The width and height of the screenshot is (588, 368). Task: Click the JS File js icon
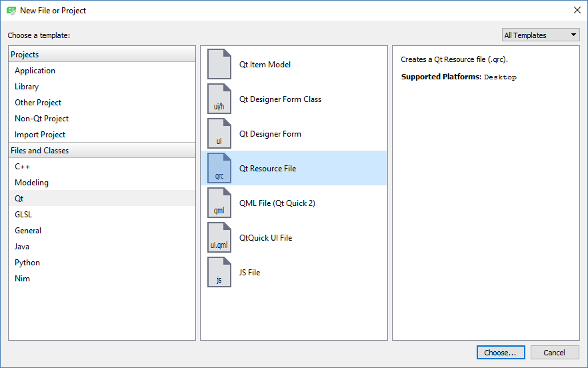[x=219, y=273]
